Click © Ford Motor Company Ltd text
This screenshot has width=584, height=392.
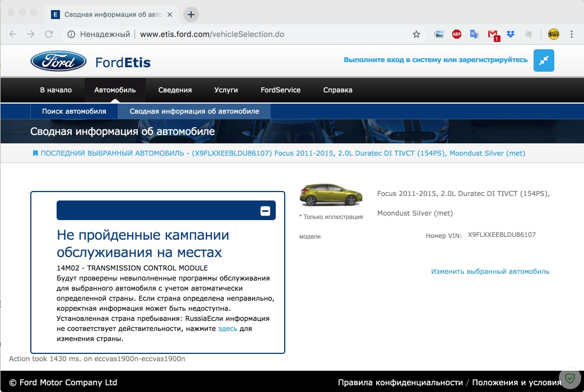[63, 382]
